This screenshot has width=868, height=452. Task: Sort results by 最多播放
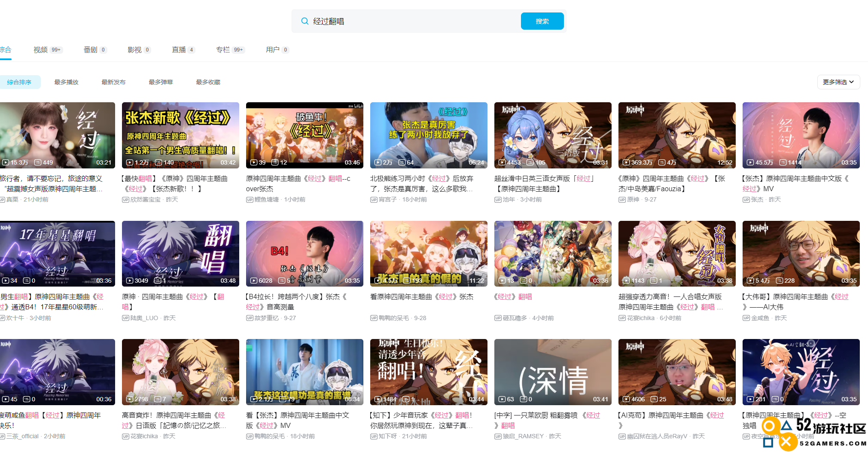(x=66, y=82)
